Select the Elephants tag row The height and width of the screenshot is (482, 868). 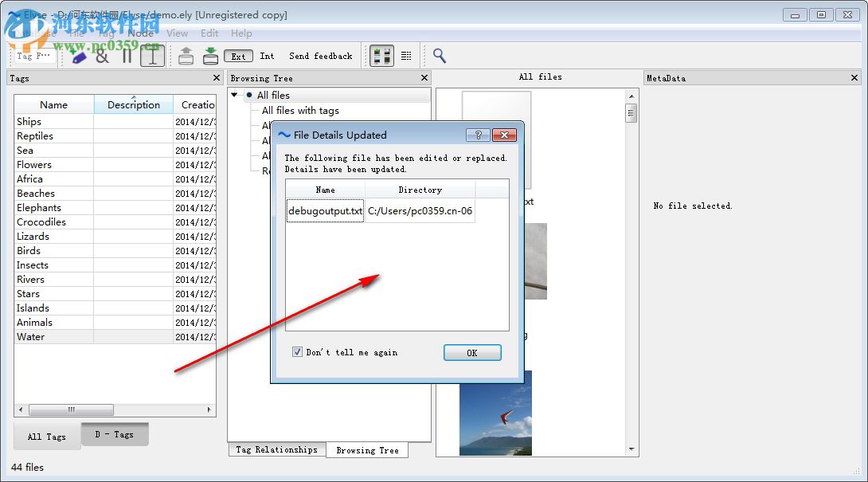tap(115, 208)
